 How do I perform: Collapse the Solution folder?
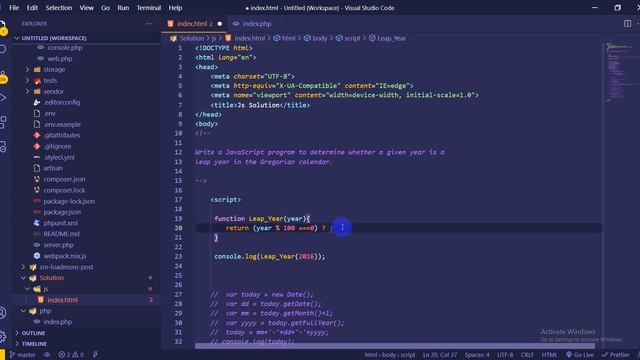(51, 278)
